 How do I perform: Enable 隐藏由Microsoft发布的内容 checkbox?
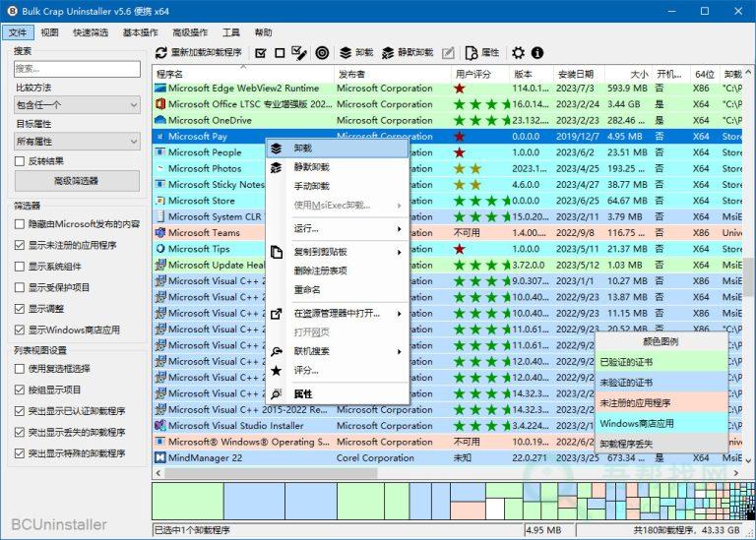click(x=20, y=224)
